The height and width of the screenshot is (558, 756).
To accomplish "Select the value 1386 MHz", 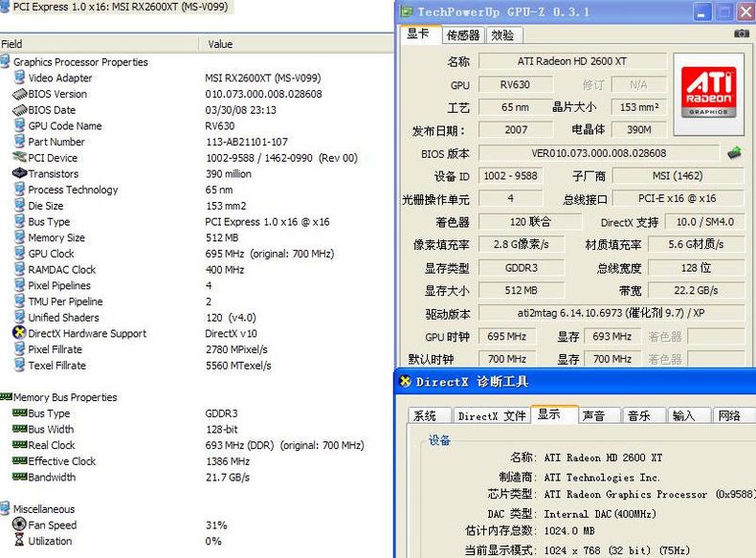I will point(228,461).
